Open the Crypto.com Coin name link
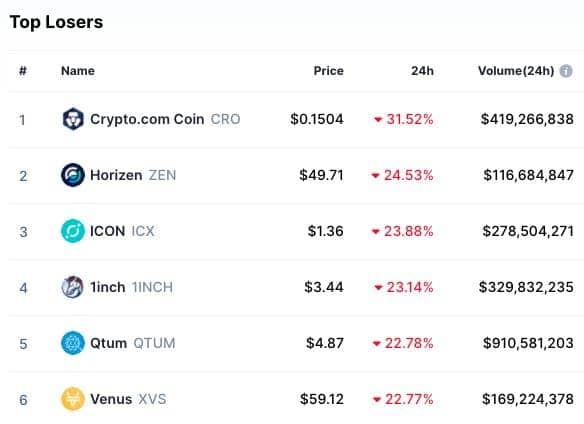Screen dimensions: 584x424 coord(147,119)
